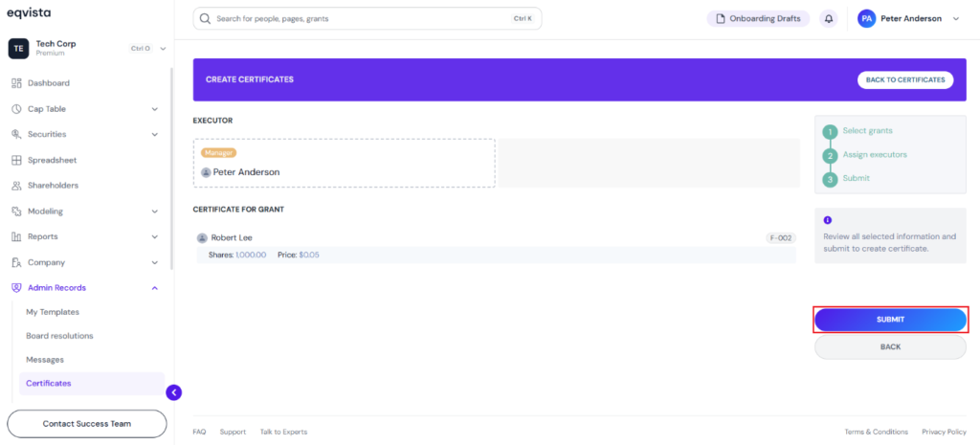
Task: Click Robert Lee avatar icon
Action: [202, 238]
